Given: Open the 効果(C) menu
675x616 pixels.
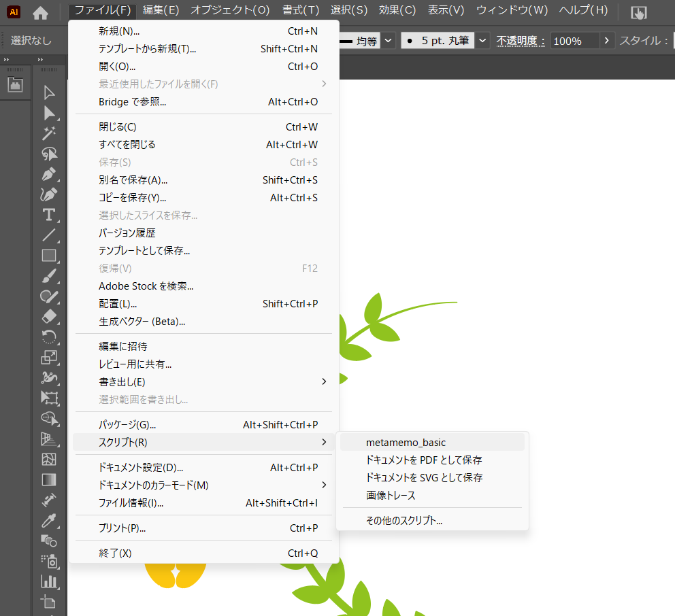Looking at the screenshot, I should (397, 10).
